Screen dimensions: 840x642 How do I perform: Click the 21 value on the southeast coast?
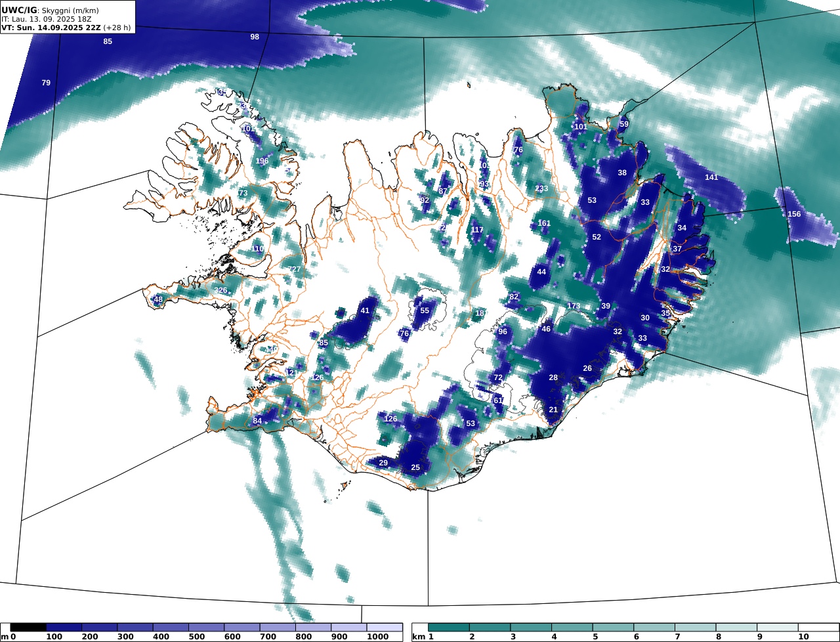pyautogui.click(x=553, y=410)
